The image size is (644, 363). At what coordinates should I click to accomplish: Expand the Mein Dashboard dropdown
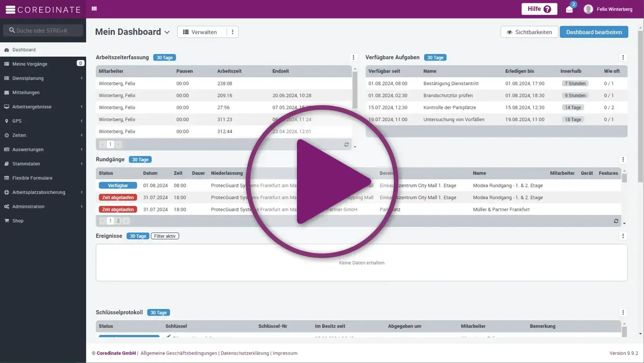(167, 32)
